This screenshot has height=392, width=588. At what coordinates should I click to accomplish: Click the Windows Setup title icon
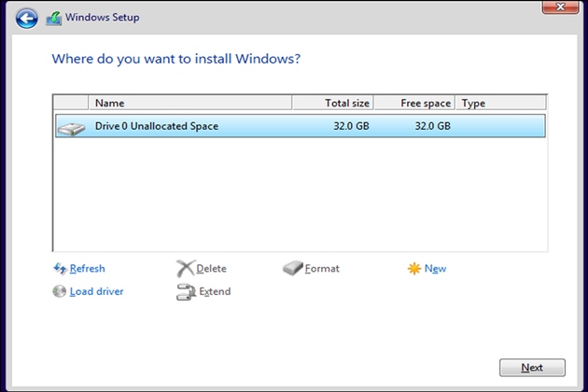pos(54,17)
